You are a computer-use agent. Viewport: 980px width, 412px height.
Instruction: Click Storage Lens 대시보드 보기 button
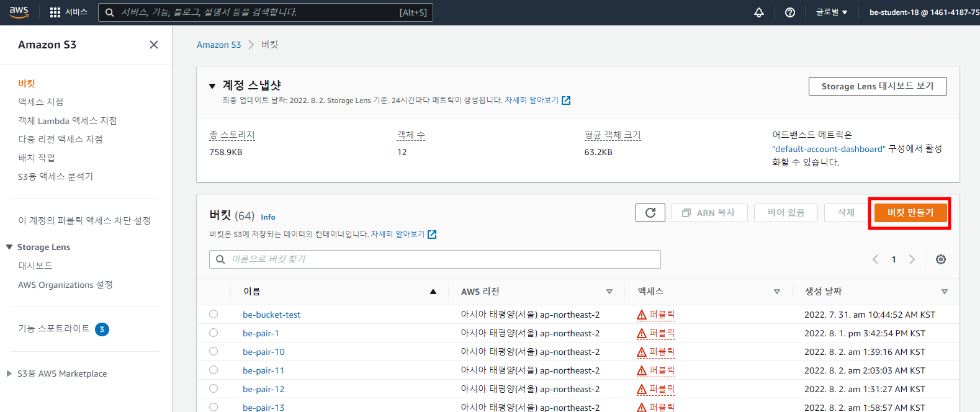pyautogui.click(x=878, y=86)
